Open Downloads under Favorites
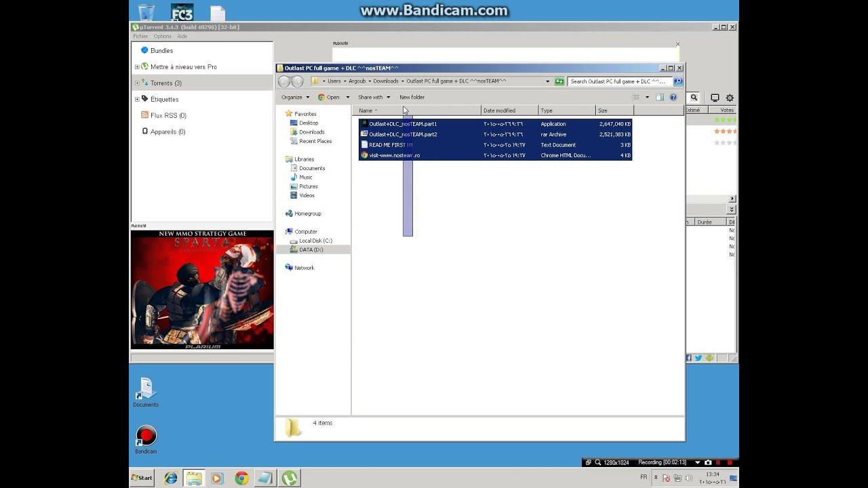Image resolution: width=868 pixels, height=488 pixels. tap(312, 132)
